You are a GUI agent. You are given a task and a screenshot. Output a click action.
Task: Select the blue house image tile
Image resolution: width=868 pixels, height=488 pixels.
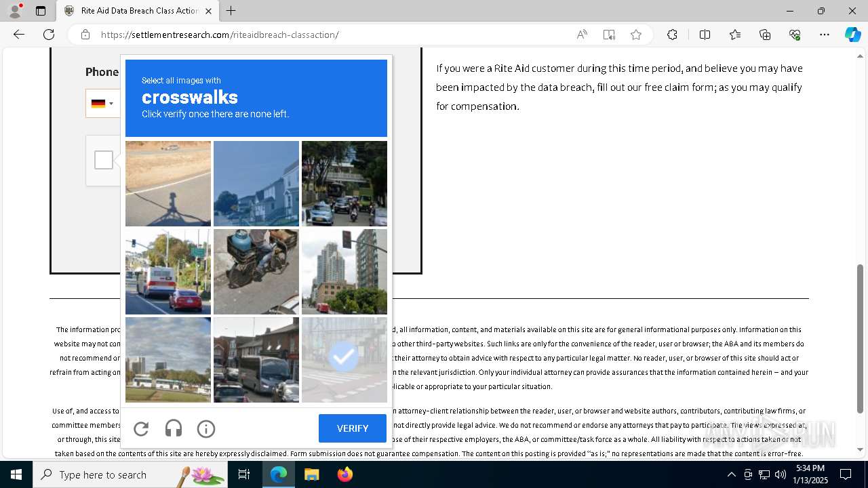point(256,184)
